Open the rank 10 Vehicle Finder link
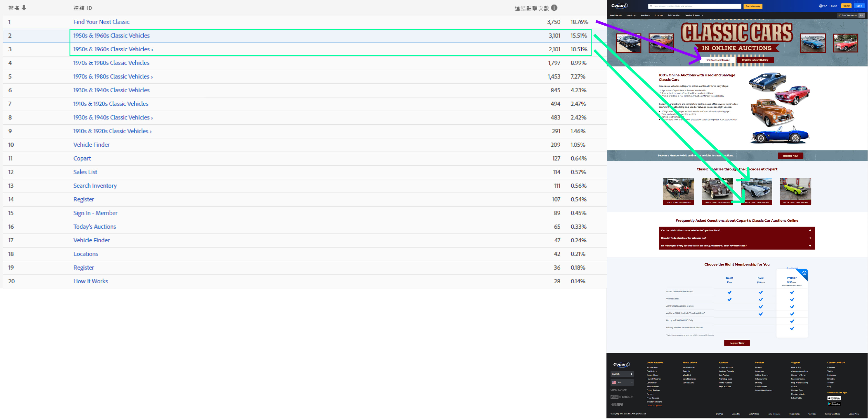Viewport: 868px width, 419px height. [x=92, y=145]
